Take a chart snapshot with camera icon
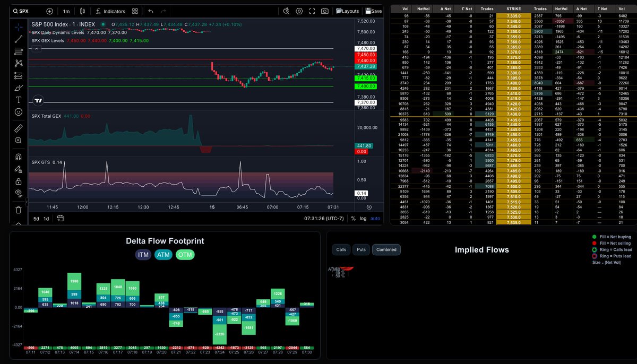The width and height of the screenshot is (637, 364). click(x=324, y=11)
